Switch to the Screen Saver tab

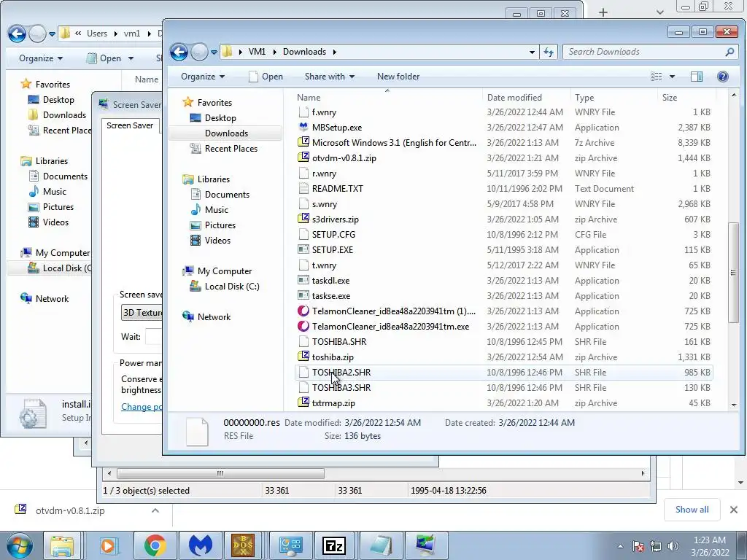(130, 125)
